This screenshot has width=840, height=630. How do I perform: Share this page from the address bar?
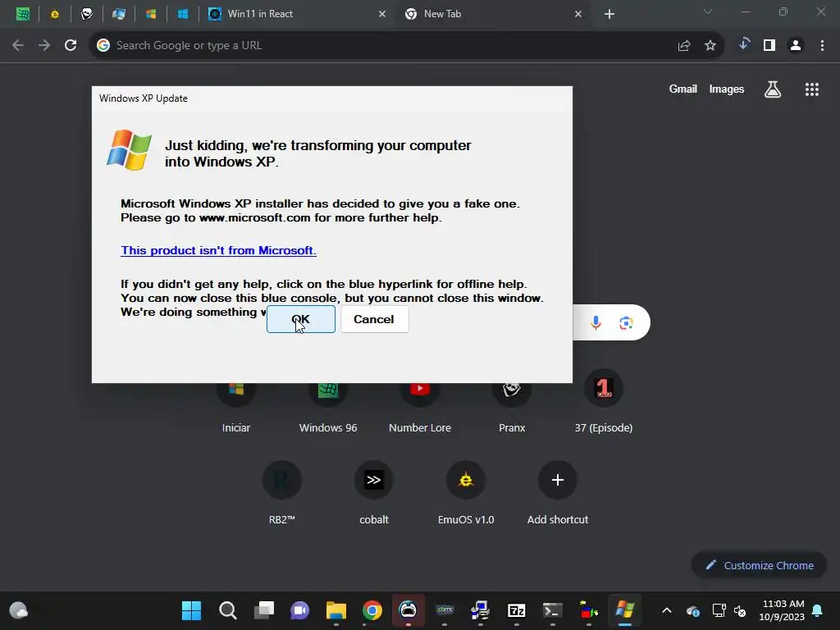pyautogui.click(x=684, y=46)
